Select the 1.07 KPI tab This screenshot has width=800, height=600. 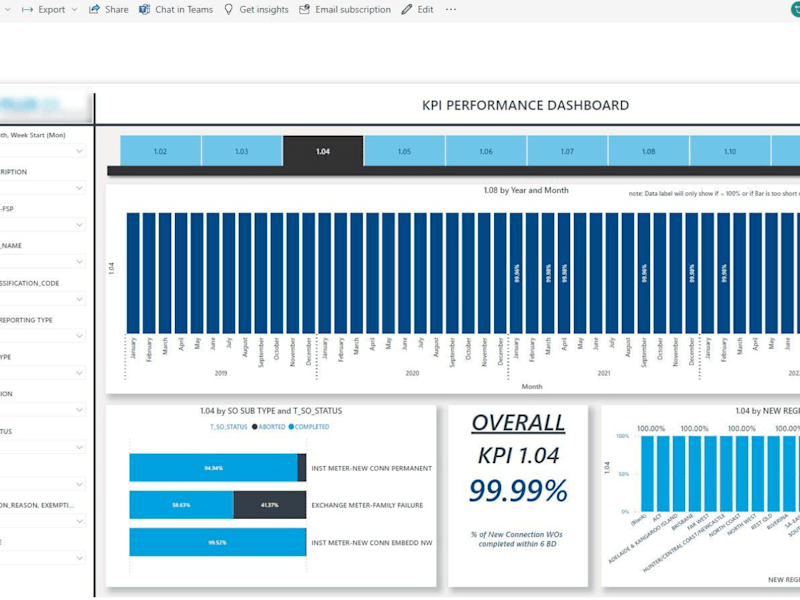(x=567, y=151)
